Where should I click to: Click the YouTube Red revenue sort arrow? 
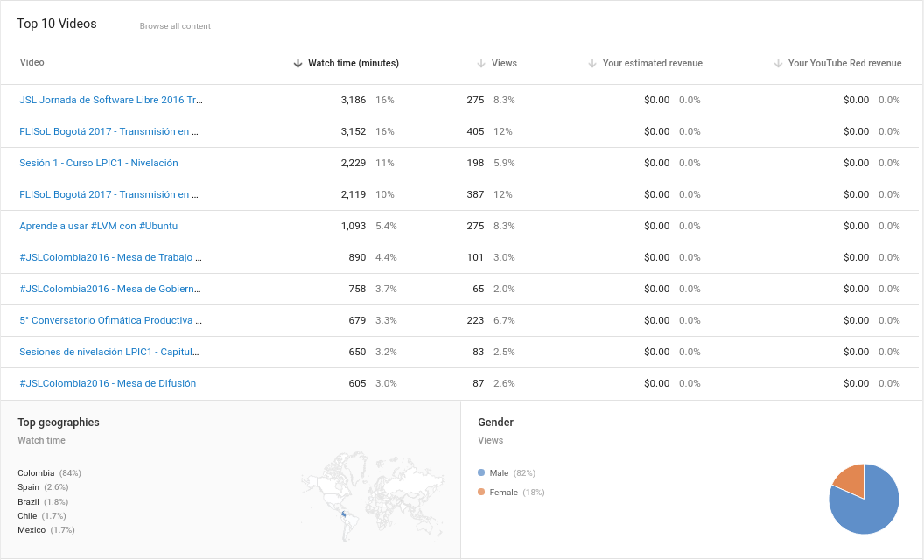click(x=777, y=63)
